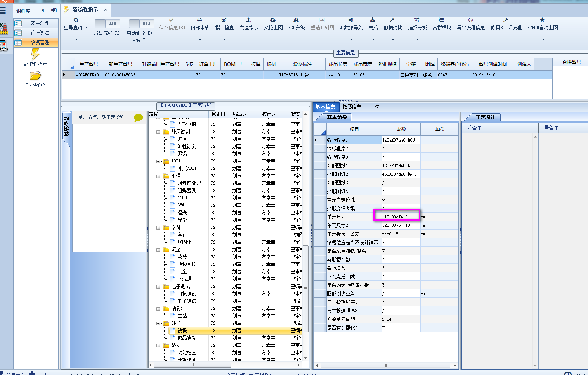Click the 合拼模块 list icon
Screen dimensions: 588x375
[441, 20]
